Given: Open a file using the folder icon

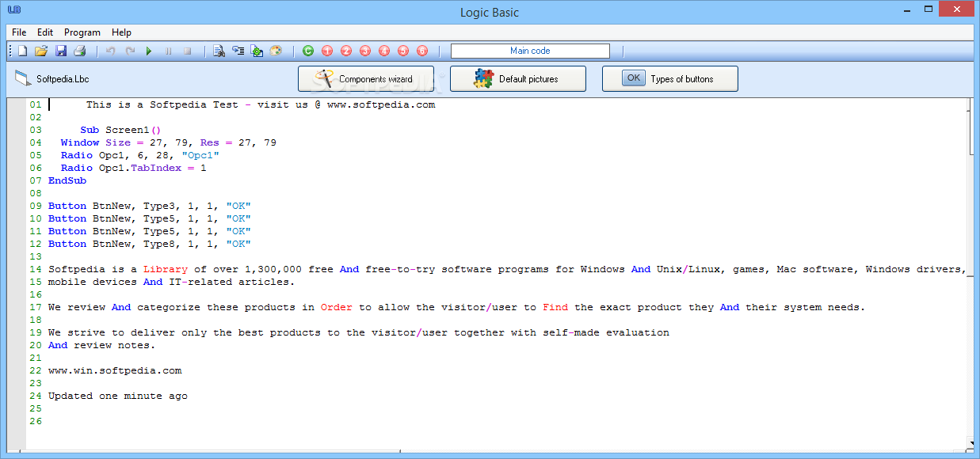Looking at the screenshot, I should click(41, 51).
